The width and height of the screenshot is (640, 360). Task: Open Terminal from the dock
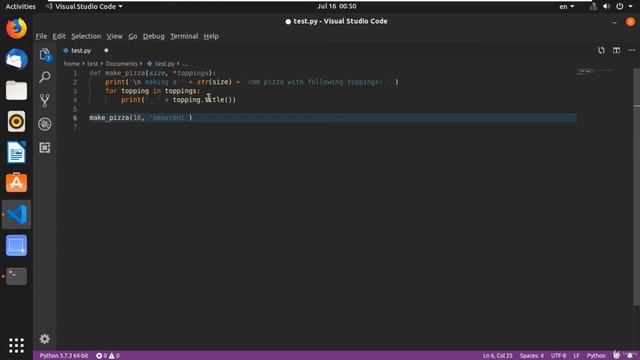click(16, 276)
